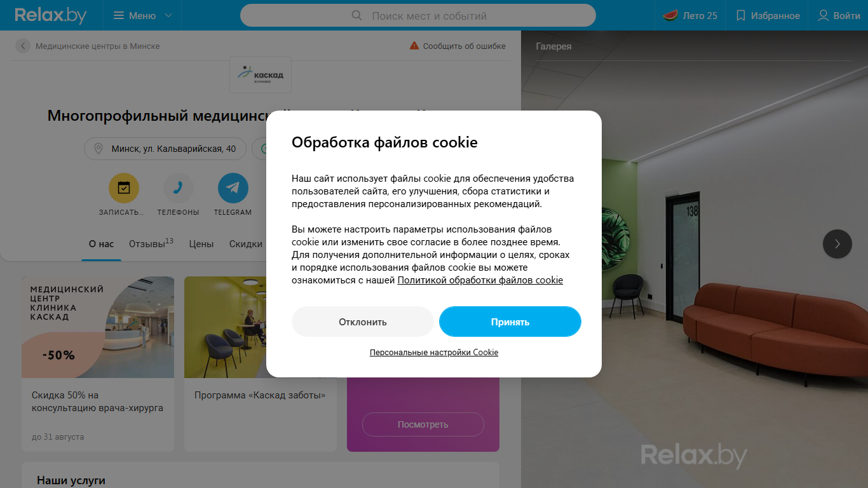
Task: Accept cookies with Принять button
Action: coord(510,322)
